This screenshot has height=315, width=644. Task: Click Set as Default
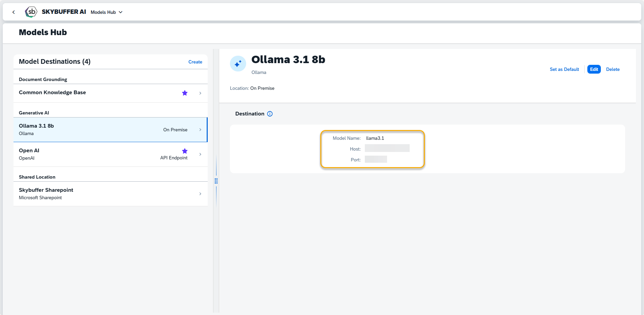(x=564, y=69)
